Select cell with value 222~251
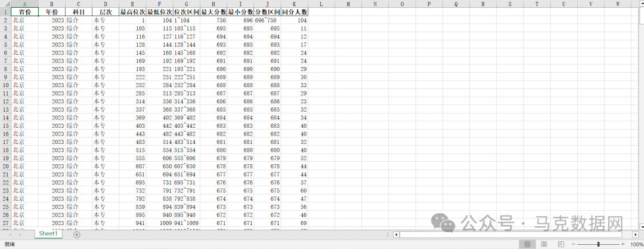Screen dimensions: 644x249 tap(187, 77)
